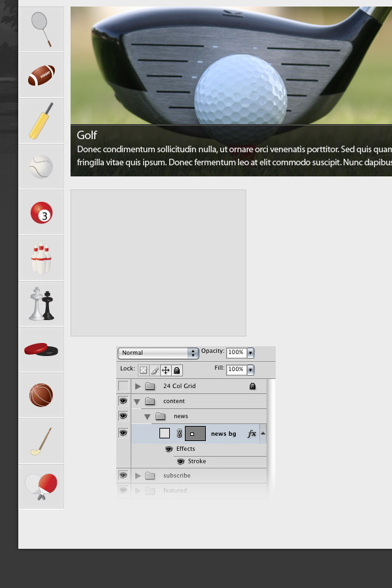Hide the subscribe layer group

point(123,475)
